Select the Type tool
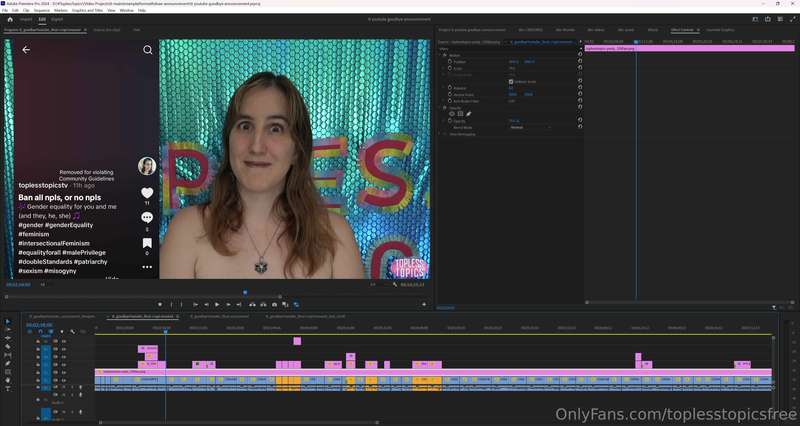 [x=8, y=389]
